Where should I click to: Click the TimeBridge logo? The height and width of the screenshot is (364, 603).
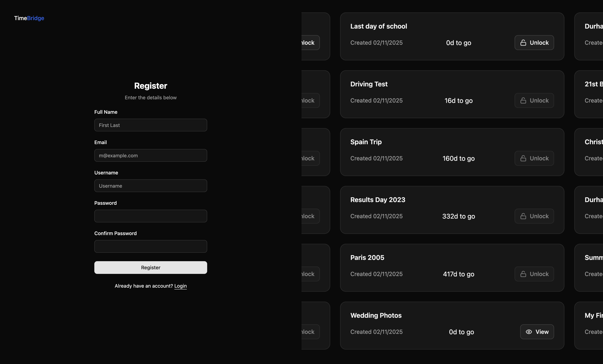click(29, 18)
